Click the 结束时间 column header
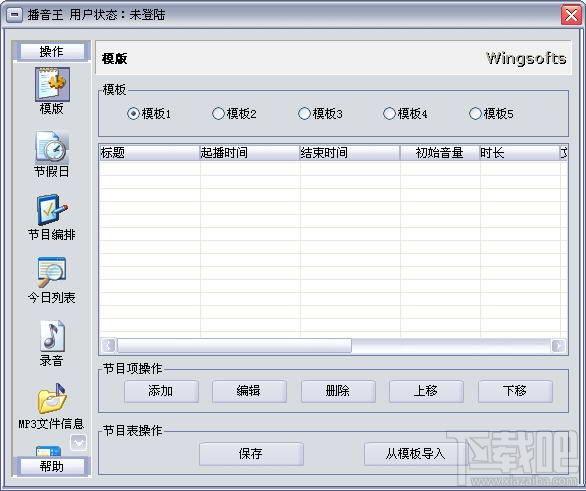This screenshot has height=491, width=586. [x=350, y=153]
